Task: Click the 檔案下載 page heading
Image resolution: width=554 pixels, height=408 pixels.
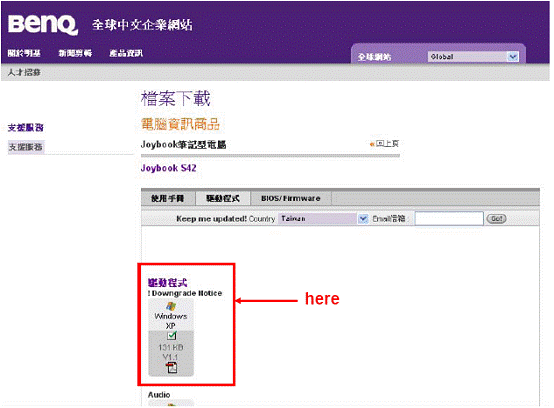Action: [176, 99]
